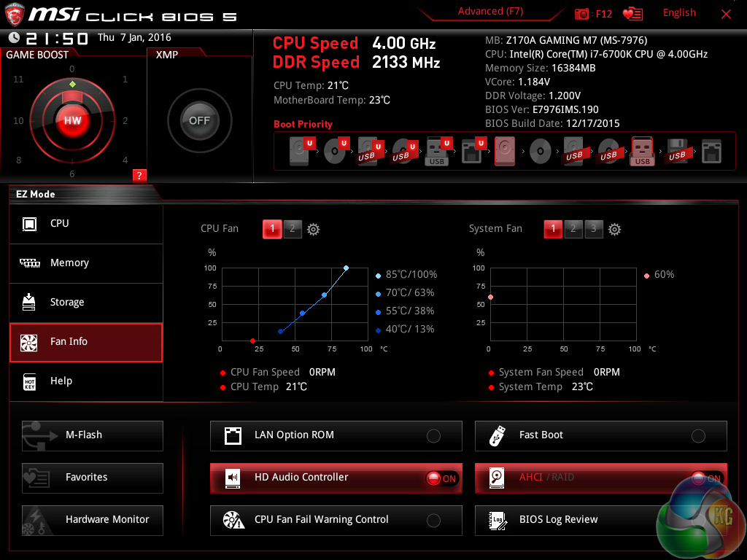Viewport: 747px width, 560px height.
Task: Click the MSI dragon shield logo
Action: (14, 15)
